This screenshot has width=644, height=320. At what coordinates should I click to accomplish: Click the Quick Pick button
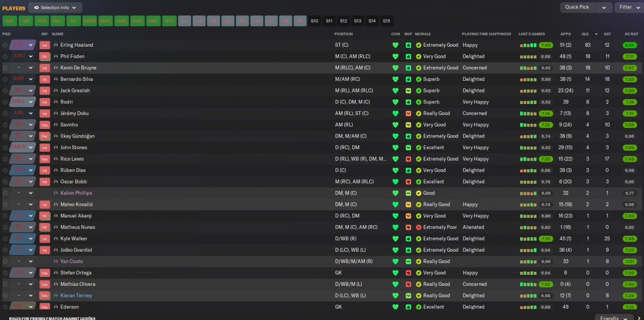(x=577, y=8)
